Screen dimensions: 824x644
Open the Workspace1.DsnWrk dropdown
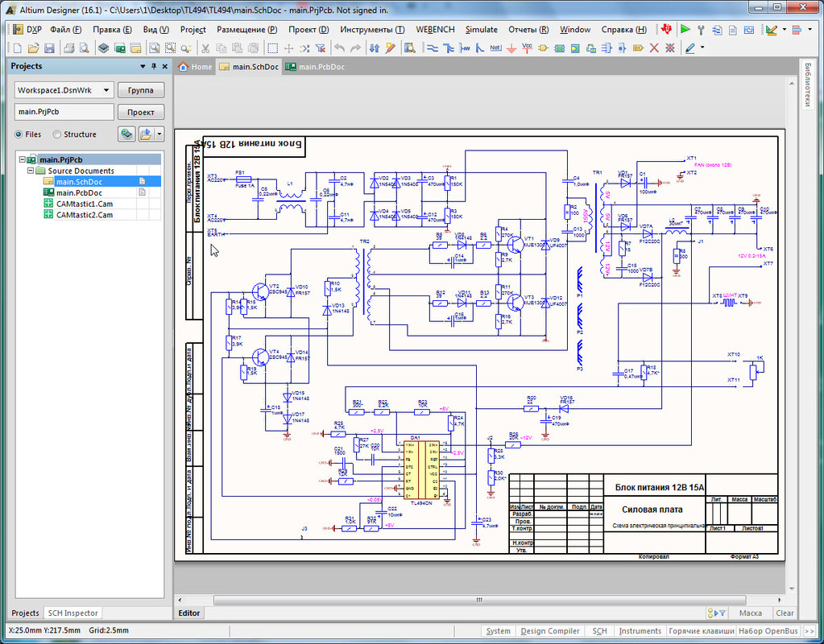click(x=107, y=90)
